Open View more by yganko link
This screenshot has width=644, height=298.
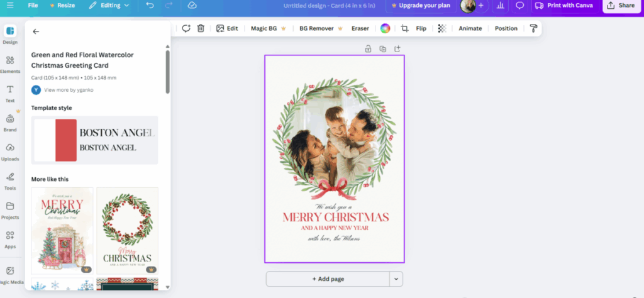click(69, 90)
